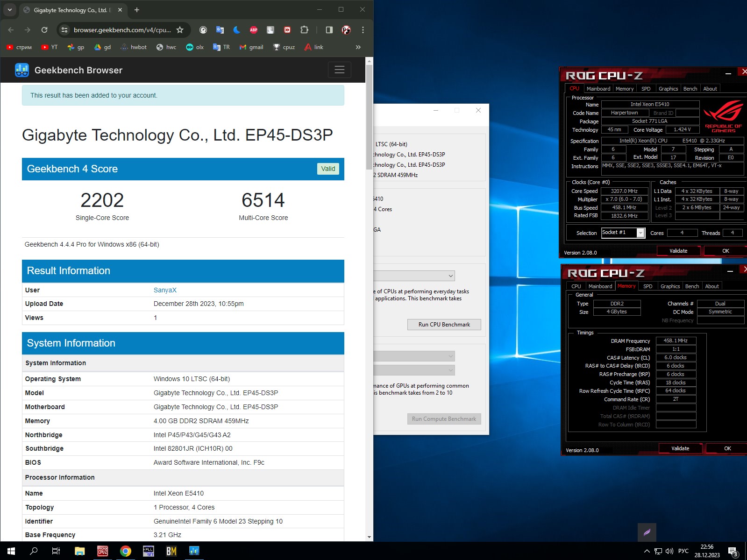
Task: Open the Geekbench Browser hamburger menu
Action: tap(340, 70)
